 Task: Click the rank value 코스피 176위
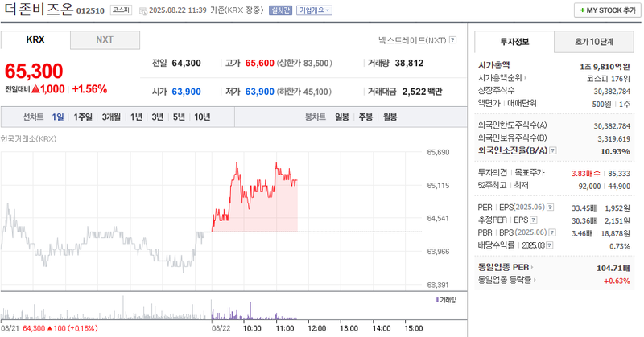tap(609, 79)
